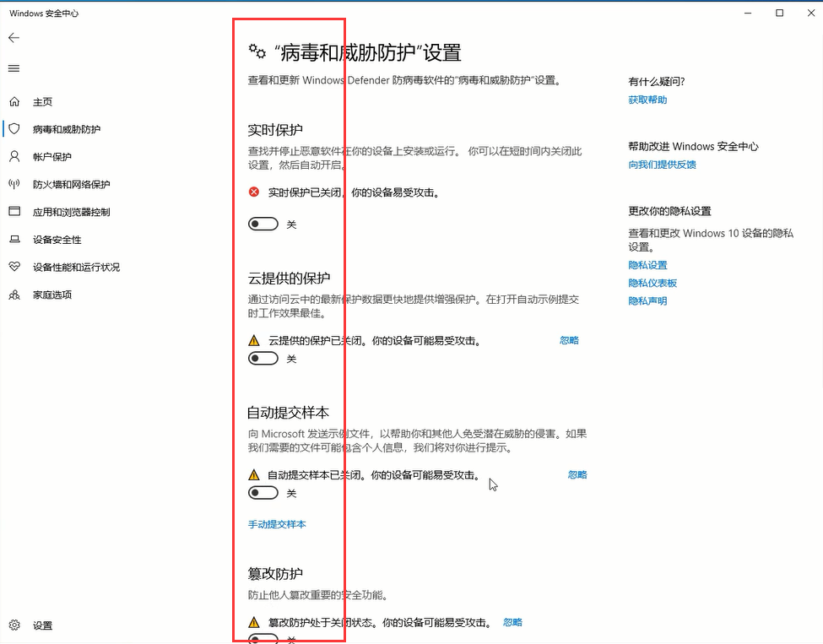823x644 pixels.
Task: Open settings gear at bottom left
Action: [x=14, y=625]
